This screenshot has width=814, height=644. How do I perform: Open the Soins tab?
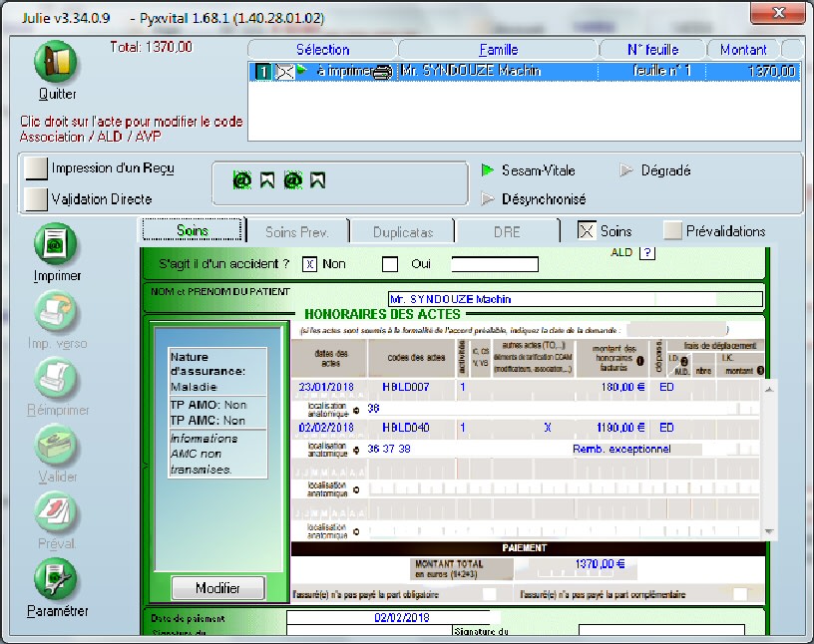[x=193, y=231]
